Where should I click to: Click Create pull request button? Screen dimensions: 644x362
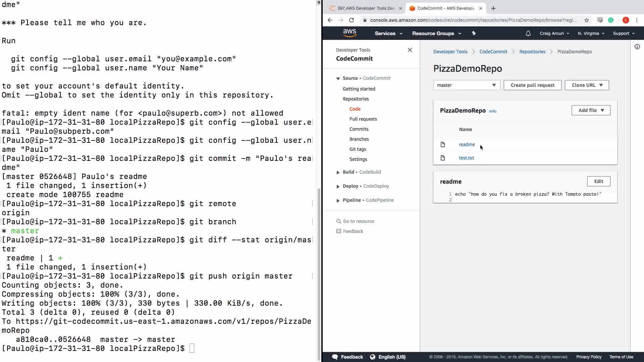[532, 85]
